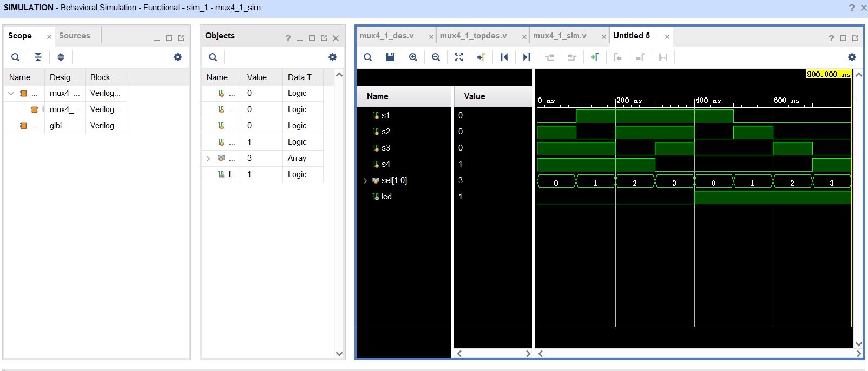Zoom out on the waveform
This screenshot has width=868, height=371.
pos(436,57)
